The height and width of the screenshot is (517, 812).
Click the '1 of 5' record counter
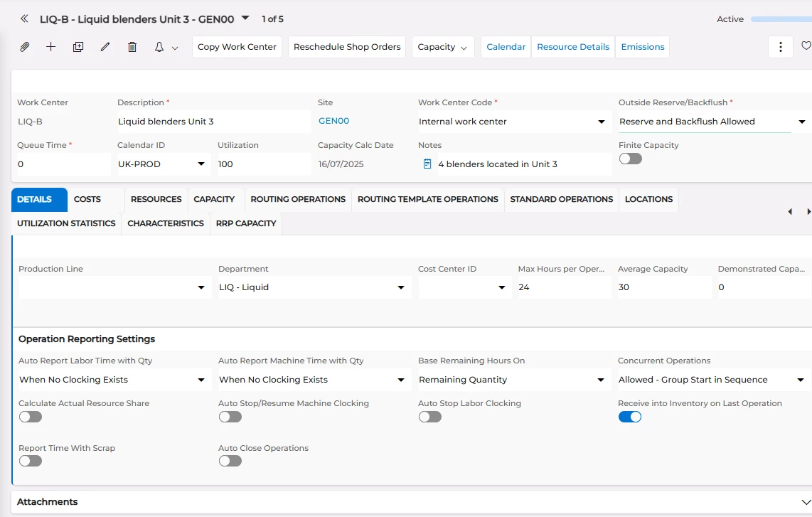point(272,19)
